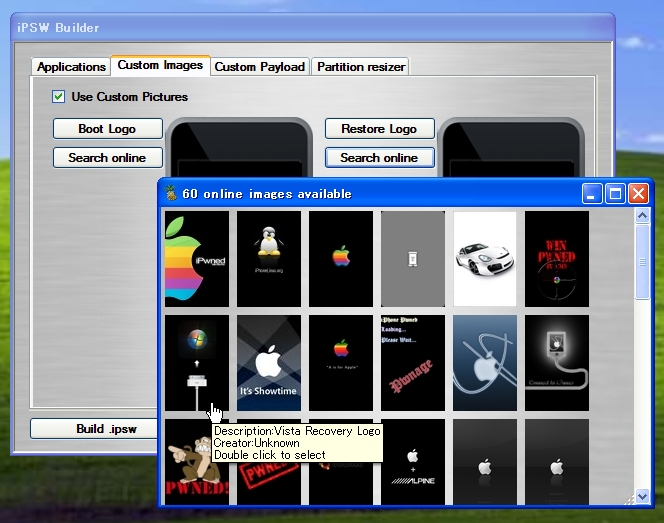Screen dimensions: 664x523
Task: Select the It's Showtime Apple image
Action: pos(269,363)
